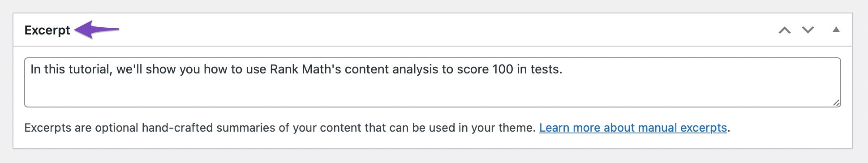This screenshot has width=868, height=163.
Task: Click the purple arrow pointing at Excerpt
Action: click(97, 30)
